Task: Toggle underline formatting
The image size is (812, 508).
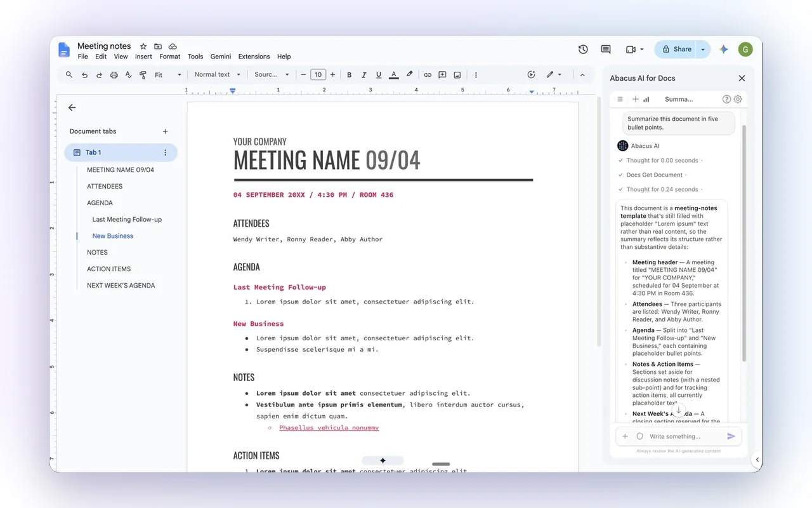Action: 379,75
